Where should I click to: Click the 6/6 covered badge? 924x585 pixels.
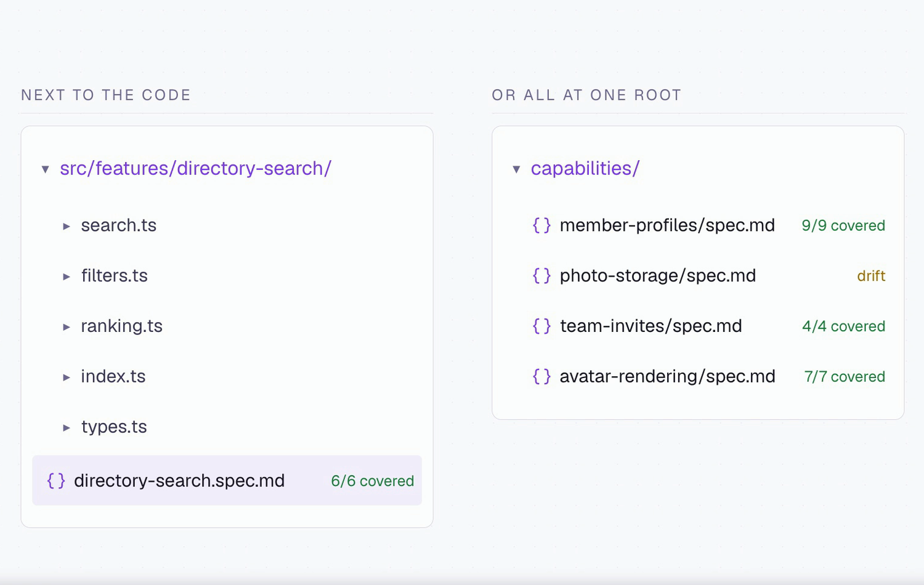pyautogui.click(x=372, y=481)
